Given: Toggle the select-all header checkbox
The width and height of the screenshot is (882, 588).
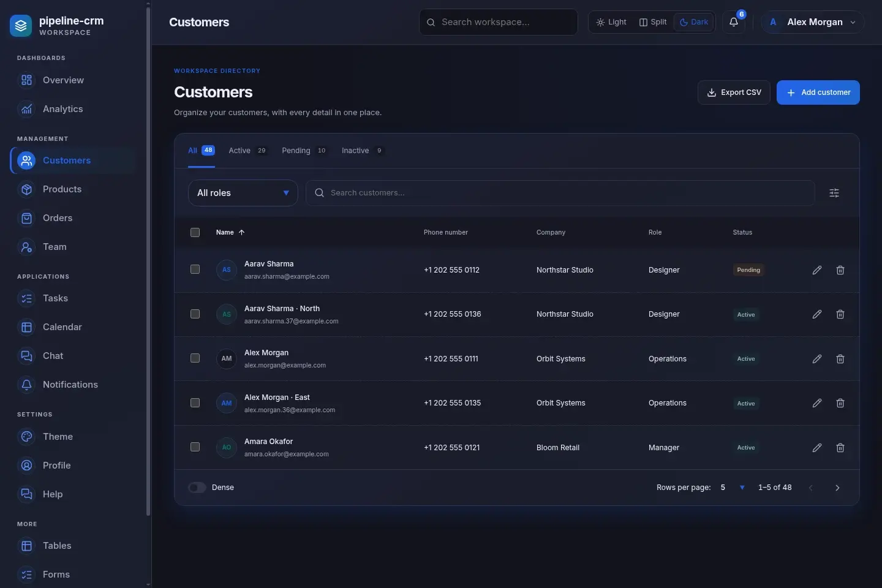Looking at the screenshot, I should 195,232.
